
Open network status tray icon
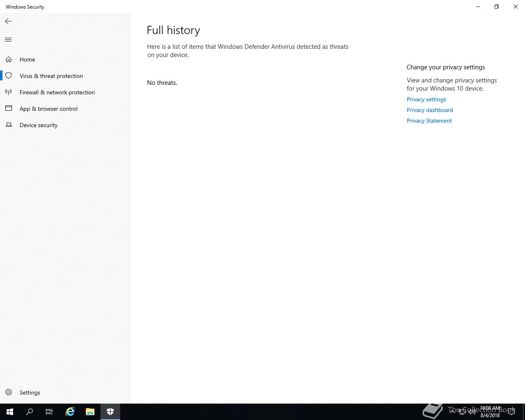(462, 412)
